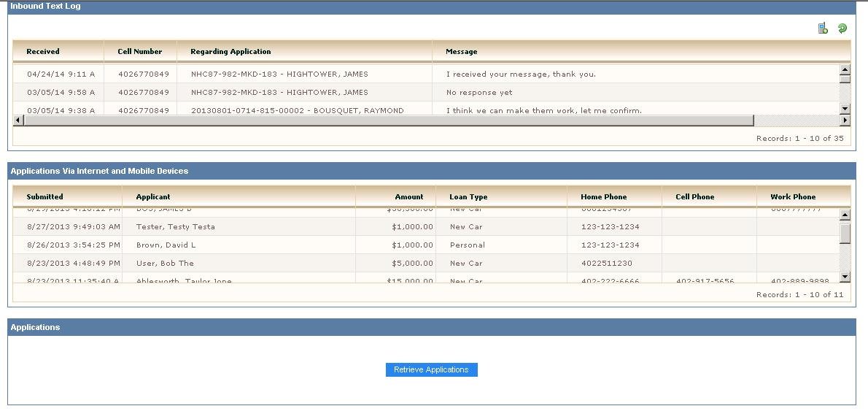The width and height of the screenshot is (868, 414).
Task: Sort applications by Amount column
Action: tap(408, 196)
